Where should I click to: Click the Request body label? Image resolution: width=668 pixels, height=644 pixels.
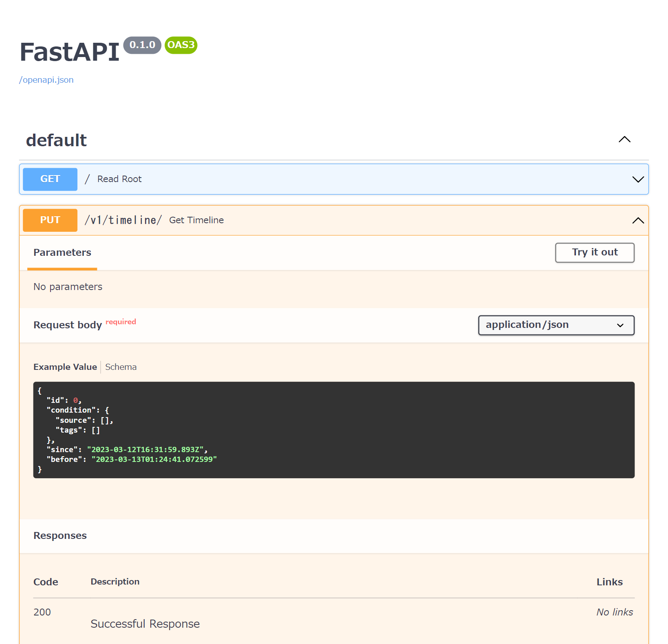[68, 325]
